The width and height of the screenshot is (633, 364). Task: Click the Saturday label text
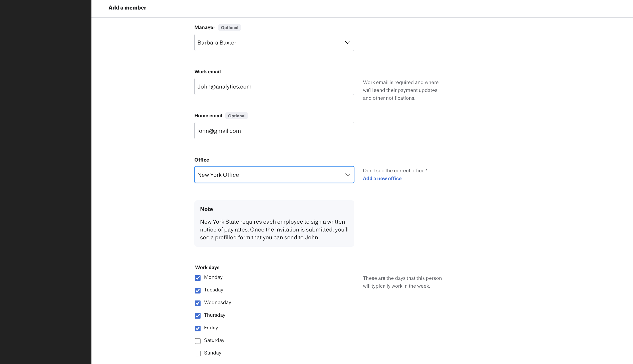214,340
